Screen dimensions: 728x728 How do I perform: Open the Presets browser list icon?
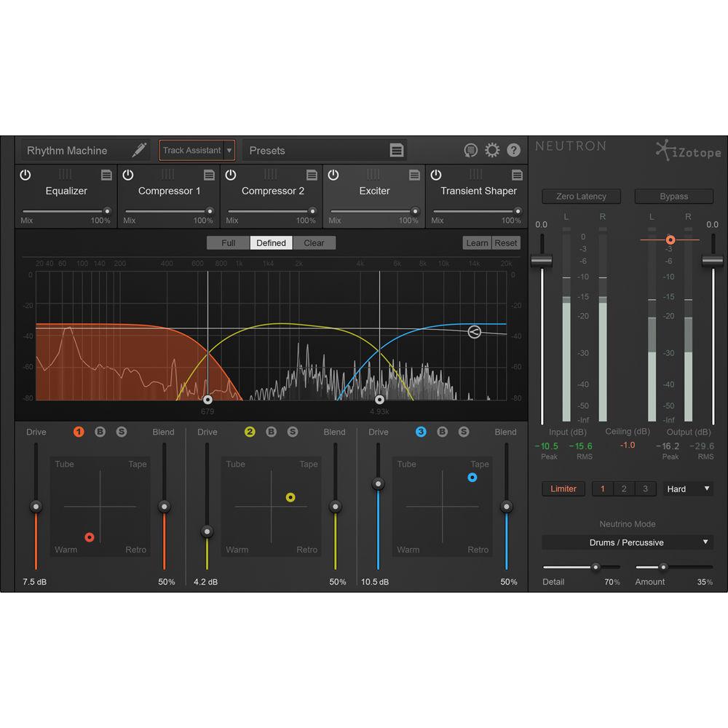click(x=396, y=150)
